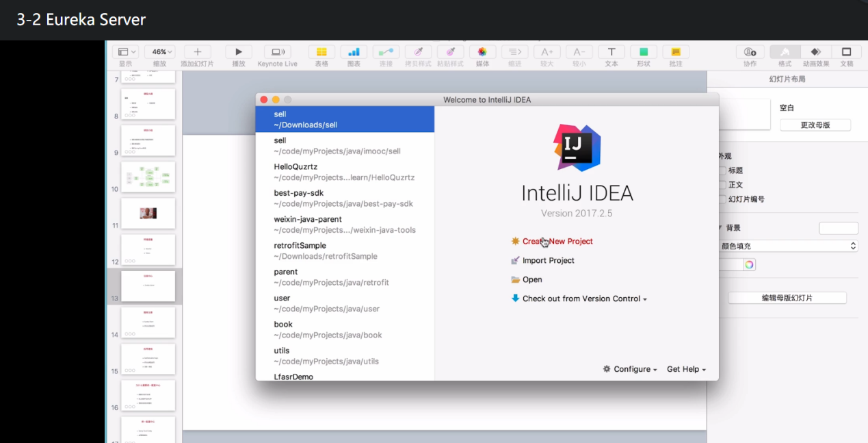868x443 pixels.
Task: Open recent project sell in ~/Downloads/sell
Action: click(x=345, y=119)
